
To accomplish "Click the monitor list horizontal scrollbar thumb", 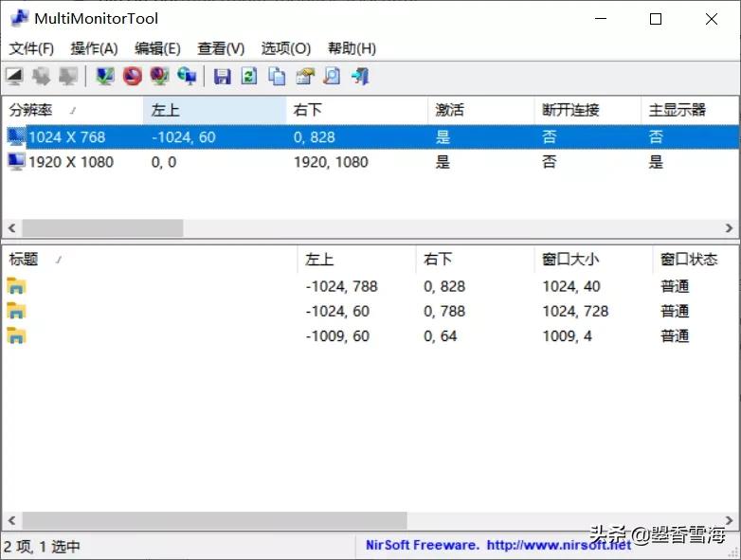I will click(x=102, y=228).
